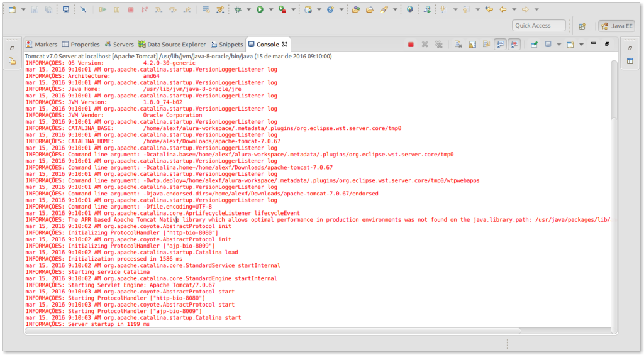Click Remove Launch gray X icon

(x=425, y=45)
